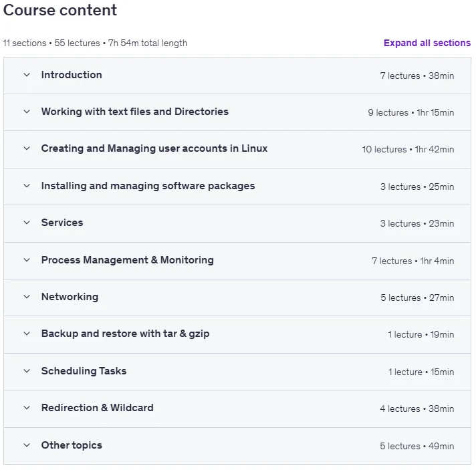476x470 pixels.
Task: Select the Introduction section title
Action: point(72,75)
